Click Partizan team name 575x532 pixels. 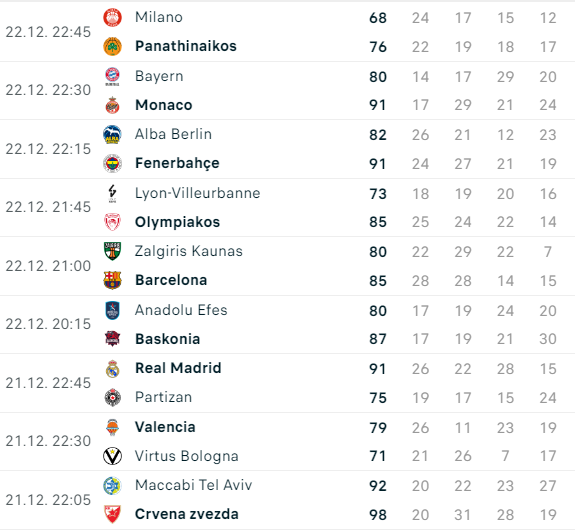pyautogui.click(x=163, y=397)
